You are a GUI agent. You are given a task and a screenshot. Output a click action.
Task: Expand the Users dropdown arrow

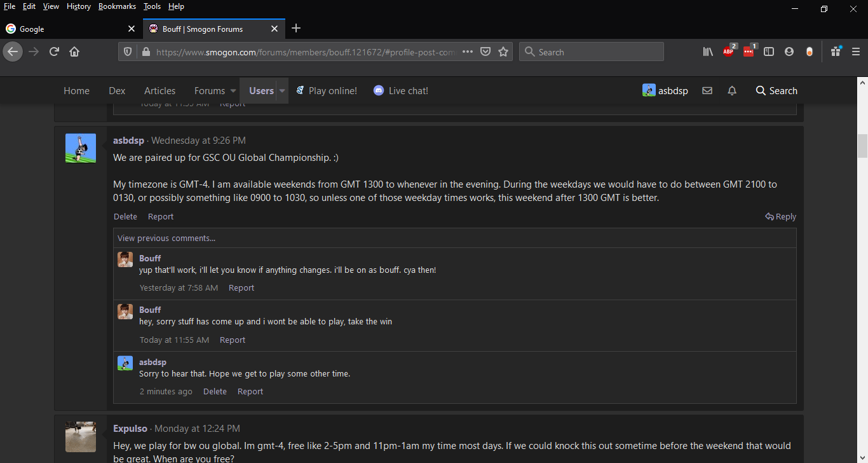pyautogui.click(x=282, y=91)
